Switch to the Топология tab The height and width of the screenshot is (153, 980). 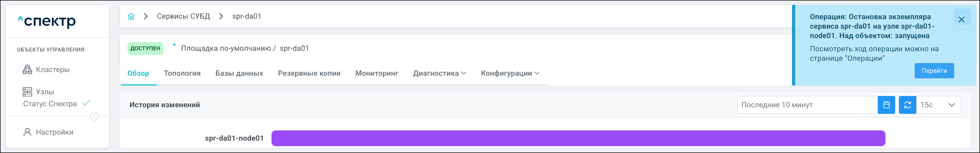pos(182,73)
